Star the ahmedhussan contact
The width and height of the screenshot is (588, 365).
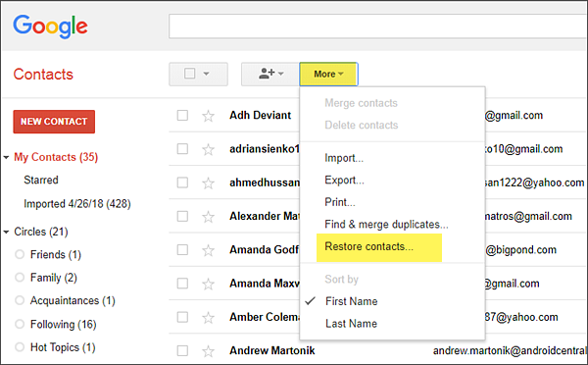(208, 183)
